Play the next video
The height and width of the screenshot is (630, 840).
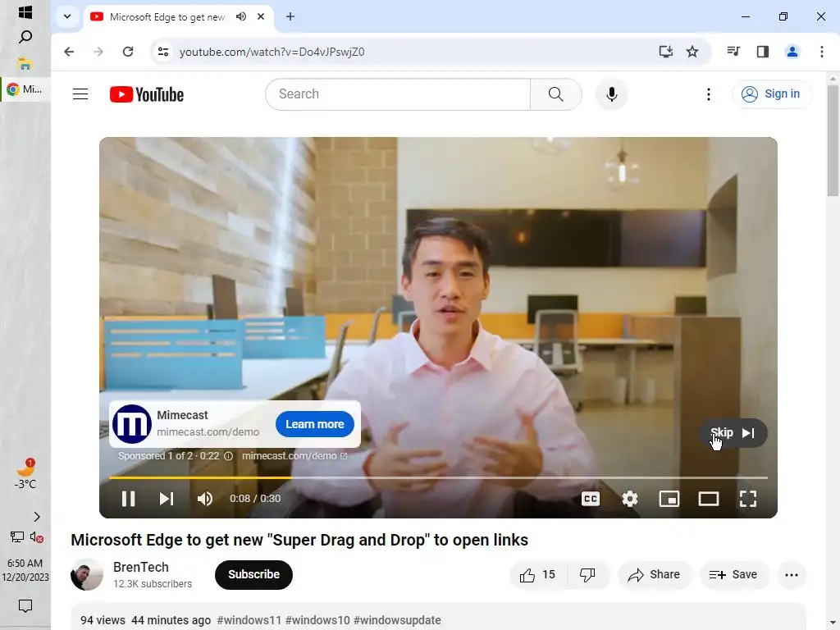click(x=166, y=499)
